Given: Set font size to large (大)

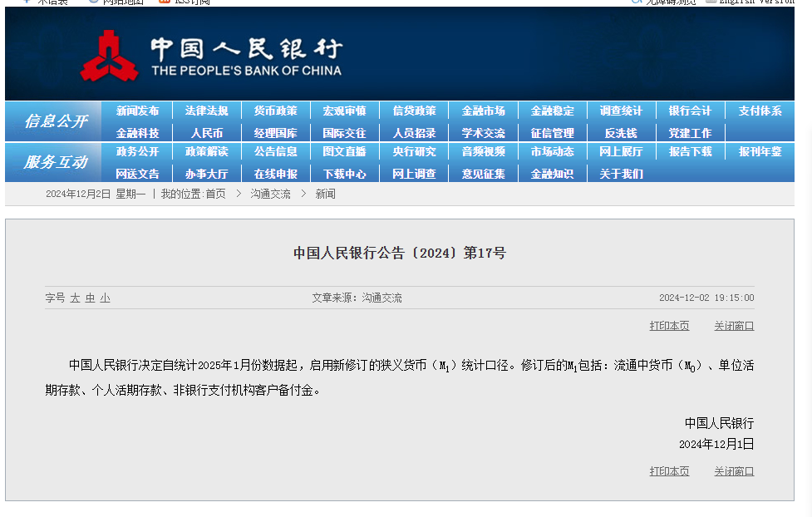Looking at the screenshot, I should click(x=75, y=298).
